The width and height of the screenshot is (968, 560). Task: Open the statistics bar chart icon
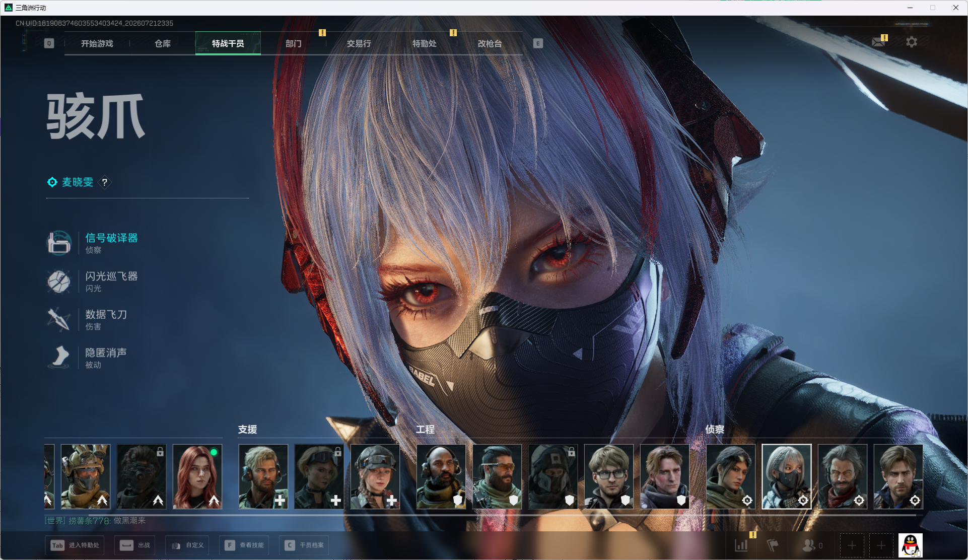pyautogui.click(x=741, y=545)
